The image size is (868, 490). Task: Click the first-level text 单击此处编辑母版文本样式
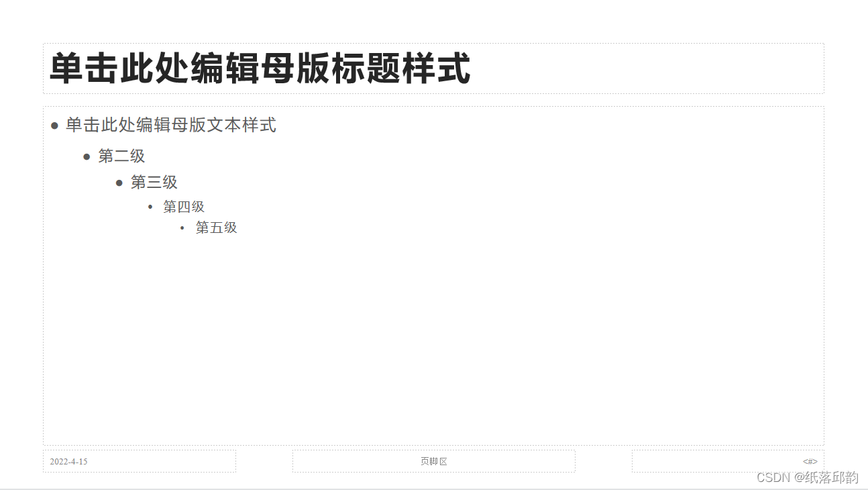(171, 125)
